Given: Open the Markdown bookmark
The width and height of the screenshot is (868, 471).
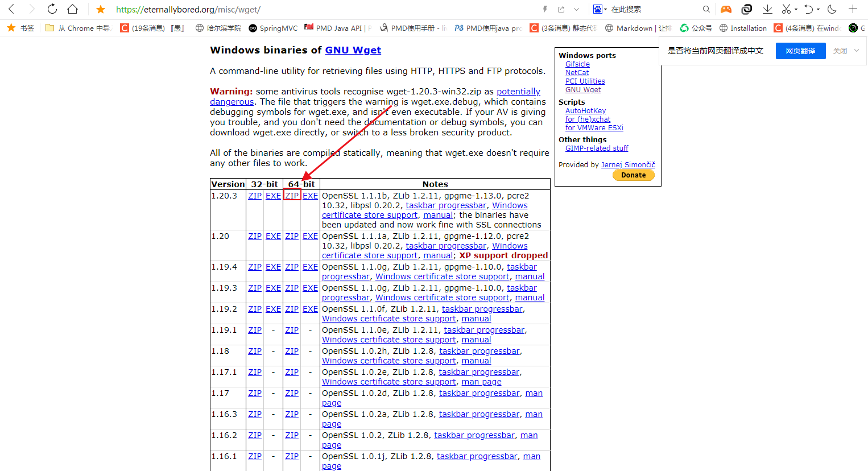Looking at the screenshot, I should point(638,28).
